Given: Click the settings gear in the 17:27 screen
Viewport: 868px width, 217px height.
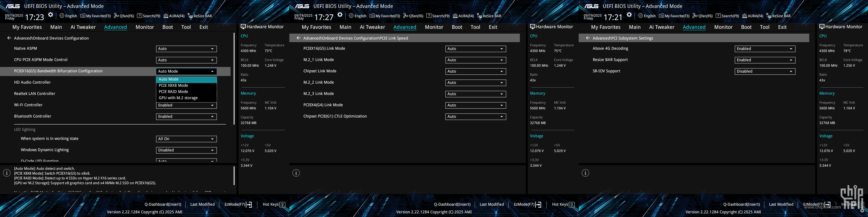Looking at the screenshot, I should tap(340, 15).
